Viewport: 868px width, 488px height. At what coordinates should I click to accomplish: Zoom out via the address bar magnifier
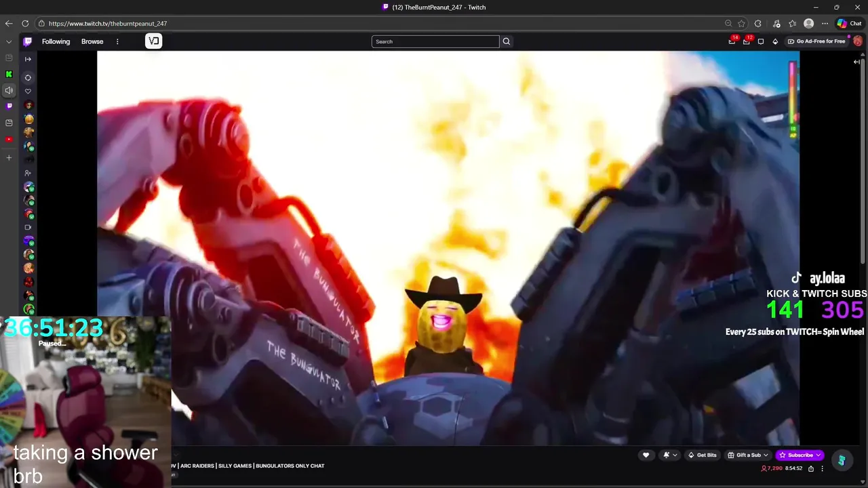pyautogui.click(x=728, y=23)
